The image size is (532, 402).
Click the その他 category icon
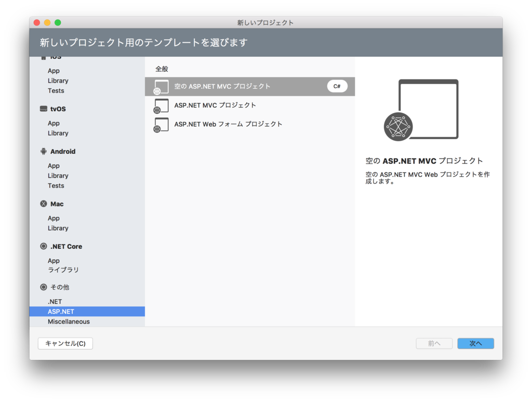coord(44,287)
